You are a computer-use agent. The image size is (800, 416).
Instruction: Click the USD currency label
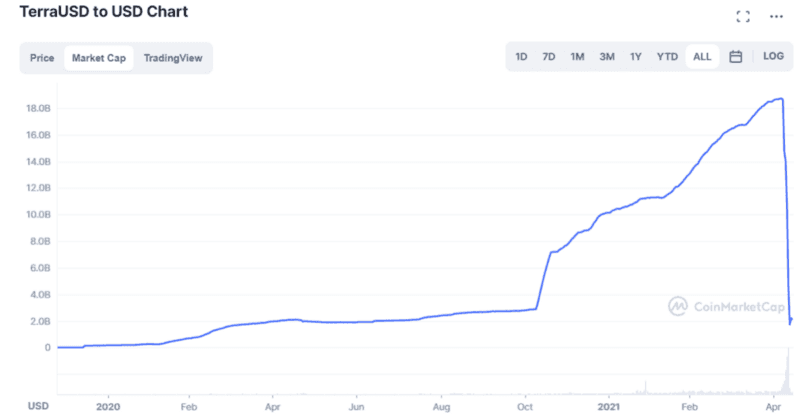(x=38, y=406)
